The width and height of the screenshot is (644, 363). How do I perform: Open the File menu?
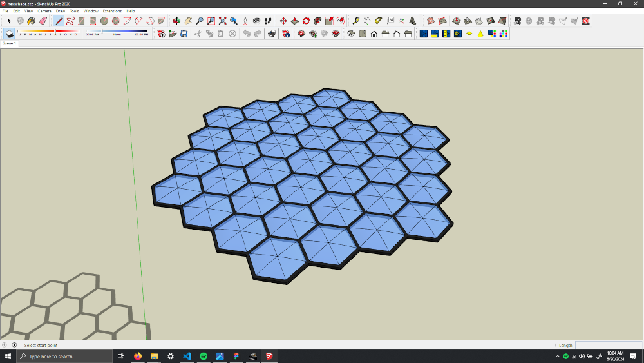pyautogui.click(x=5, y=11)
